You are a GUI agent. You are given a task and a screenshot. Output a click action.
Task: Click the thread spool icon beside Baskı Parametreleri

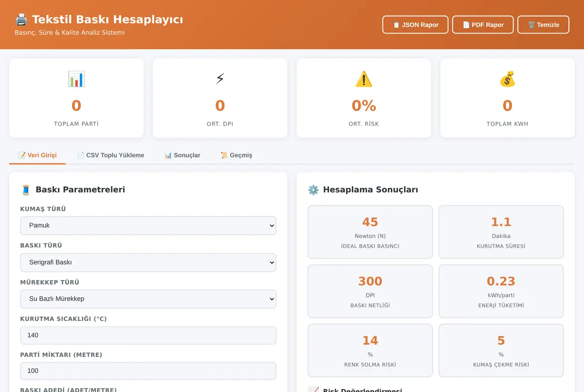pyautogui.click(x=26, y=190)
